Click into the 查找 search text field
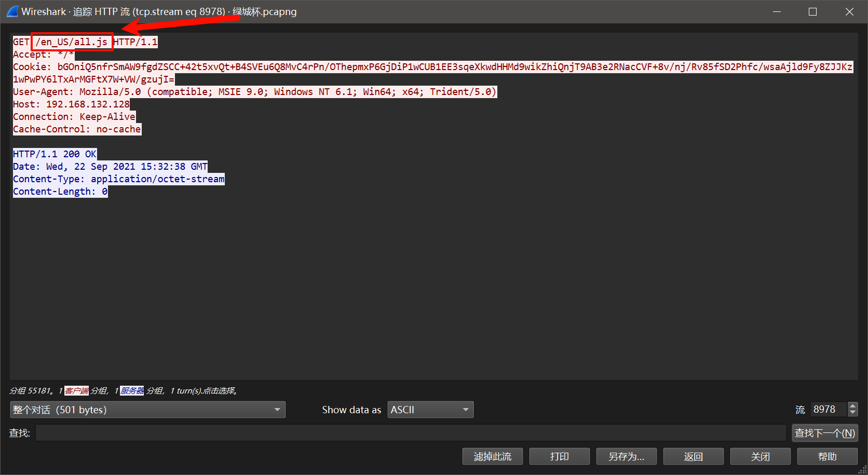 pos(410,433)
